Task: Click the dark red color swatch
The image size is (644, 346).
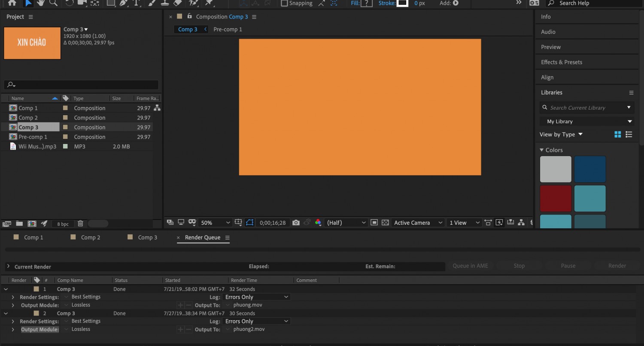Action: coord(556,199)
